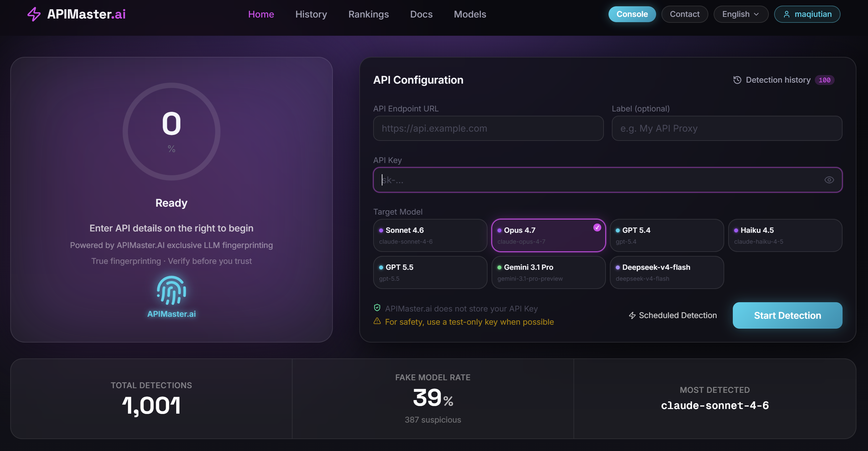Click the user profile icon beside maqiutian

[786, 14]
